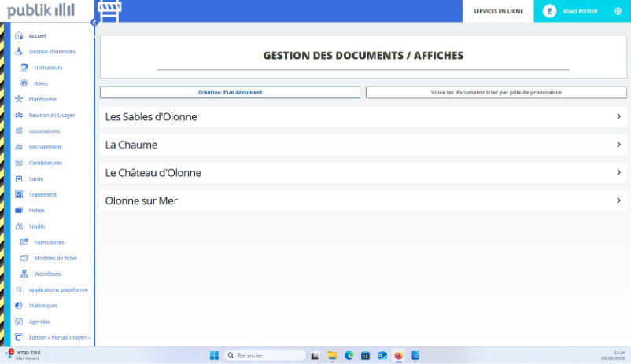
Task: Click the Fiches folder icon
Action: coord(19,211)
